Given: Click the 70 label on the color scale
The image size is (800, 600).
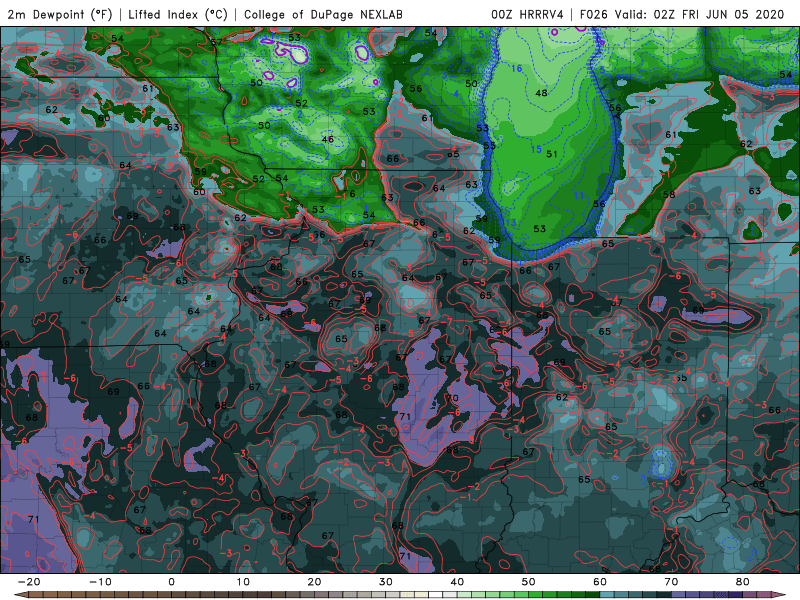Looking at the screenshot, I should coord(671,582).
